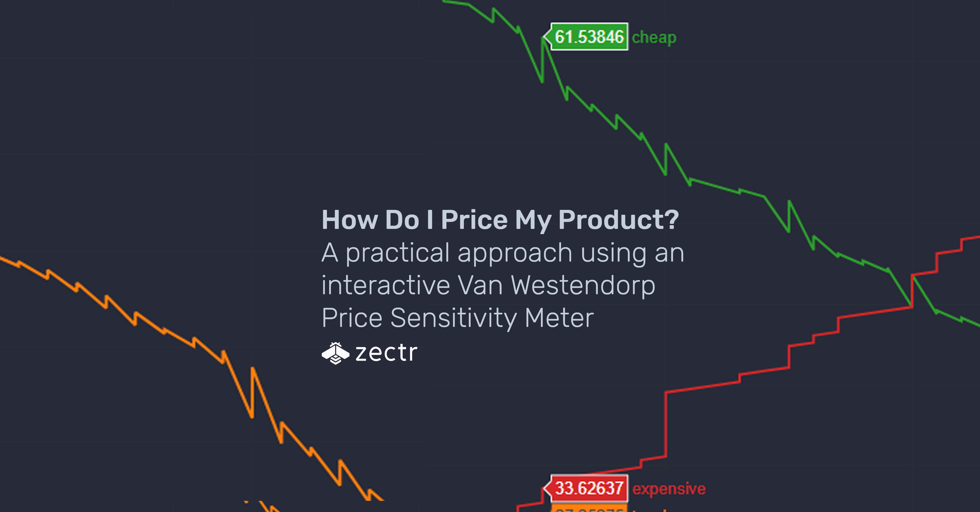Click the red 33.62637 value label
Screen dimensions: 980x512
coord(589,488)
